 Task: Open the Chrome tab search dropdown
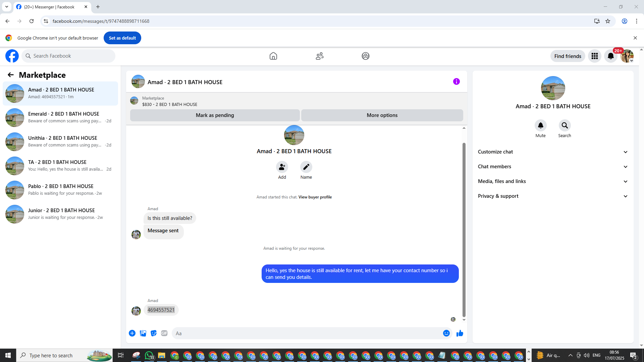[x=7, y=7]
